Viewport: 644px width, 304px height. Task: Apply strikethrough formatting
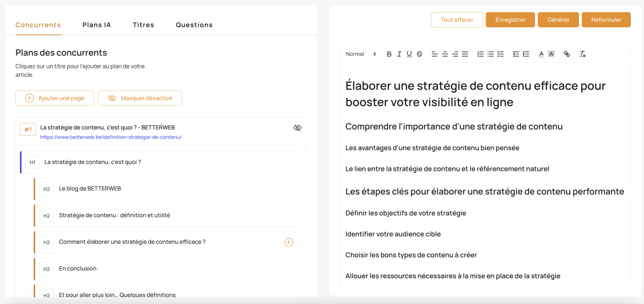(x=419, y=54)
